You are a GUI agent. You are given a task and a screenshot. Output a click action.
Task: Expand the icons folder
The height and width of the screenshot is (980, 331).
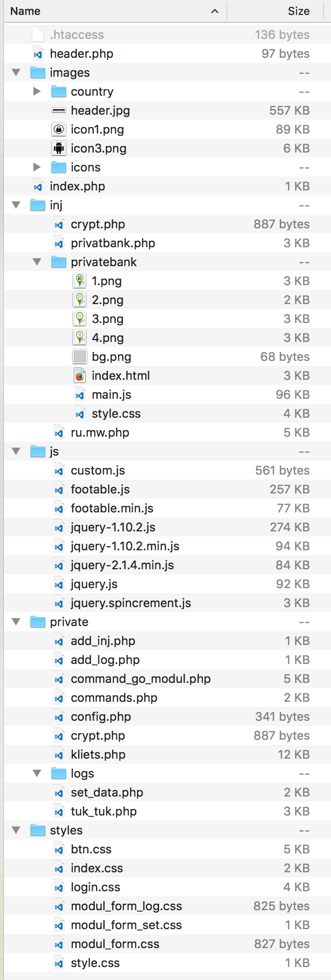click(37, 167)
